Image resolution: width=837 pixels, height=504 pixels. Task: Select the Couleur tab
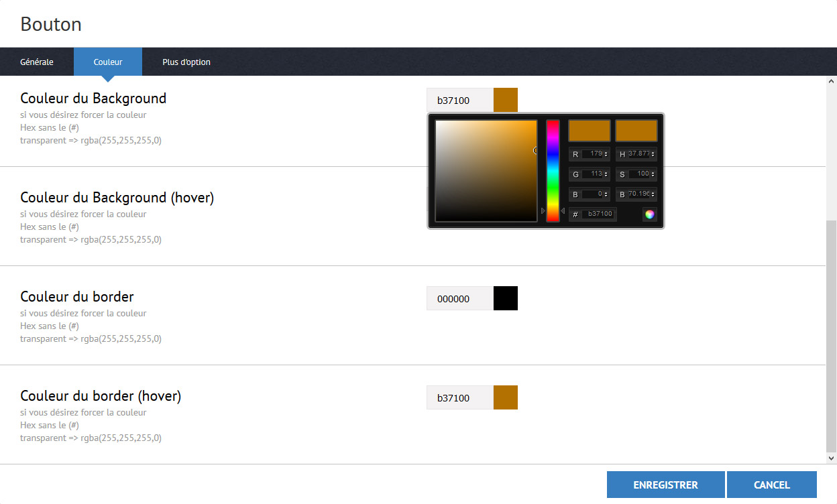pyautogui.click(x=108, y=62)
